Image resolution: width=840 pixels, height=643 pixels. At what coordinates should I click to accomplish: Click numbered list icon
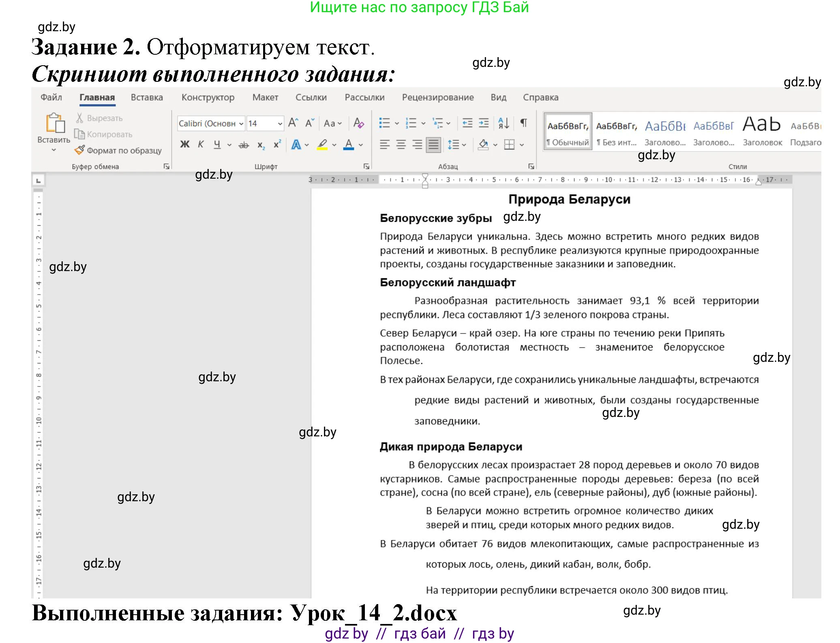point(411,123)
